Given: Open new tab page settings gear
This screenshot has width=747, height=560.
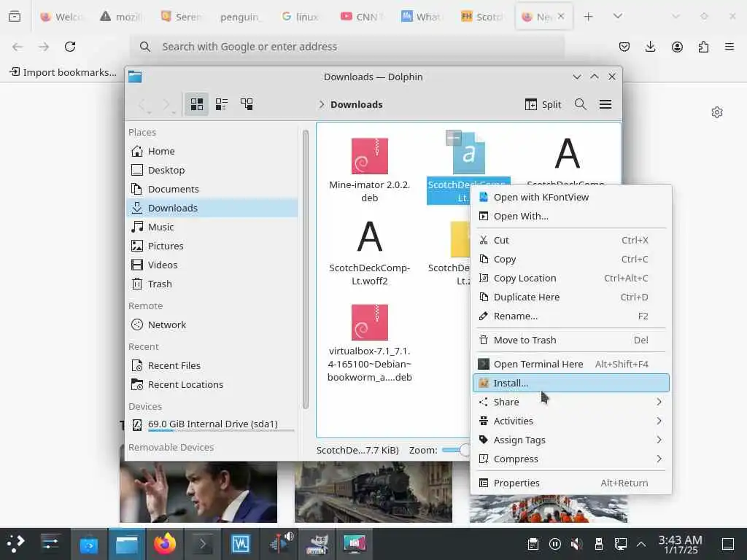Looking at the screenshot, I should coord(717,112).
